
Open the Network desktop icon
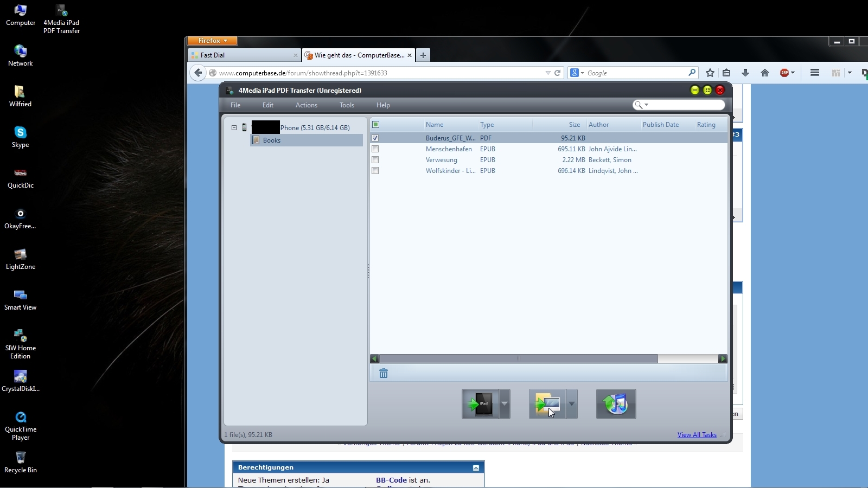pyautogui.click(x=21, y=55)
